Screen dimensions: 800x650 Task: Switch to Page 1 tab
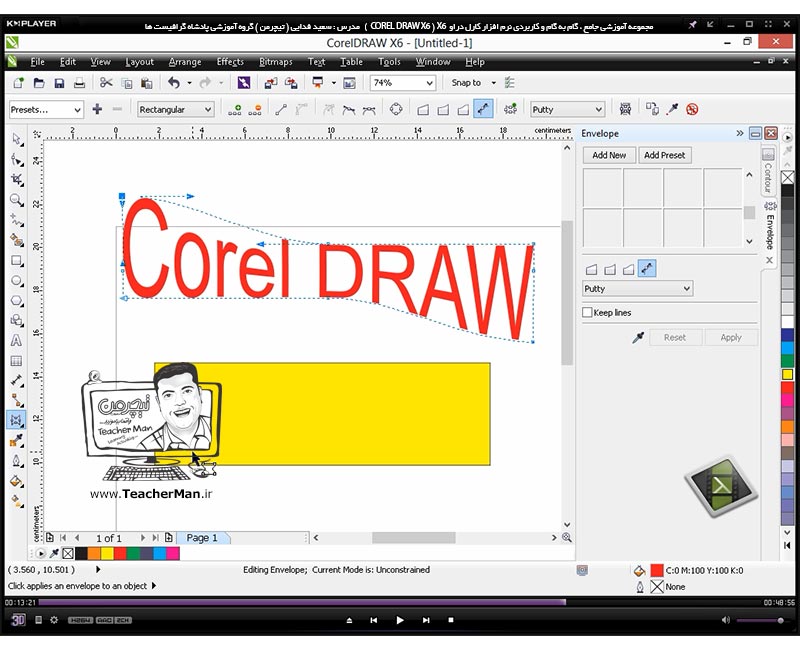tap(202, 538)
